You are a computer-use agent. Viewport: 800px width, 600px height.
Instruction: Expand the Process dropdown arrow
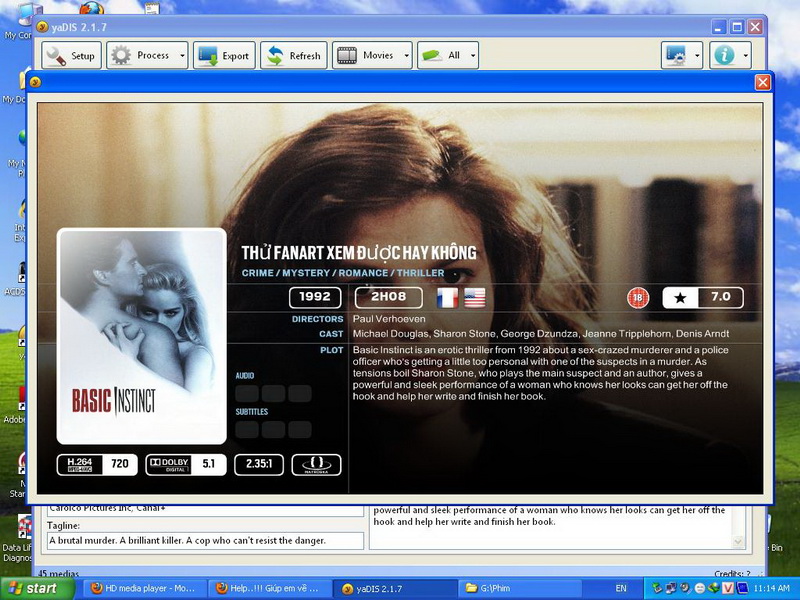coord(182,56)
